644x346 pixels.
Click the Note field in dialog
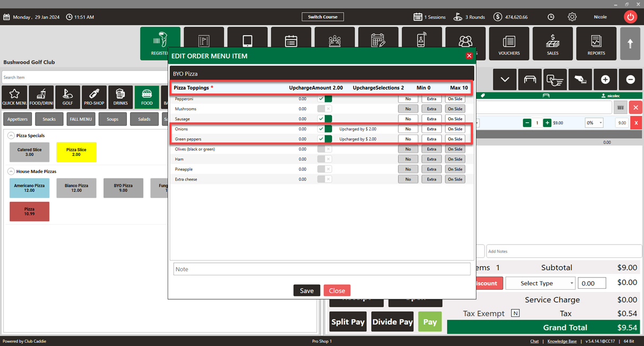pos(322,269)
